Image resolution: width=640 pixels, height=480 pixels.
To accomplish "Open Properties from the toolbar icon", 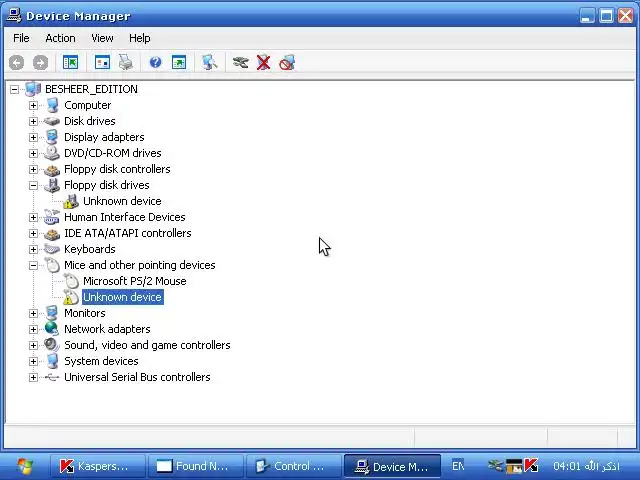I will (102, 62).
